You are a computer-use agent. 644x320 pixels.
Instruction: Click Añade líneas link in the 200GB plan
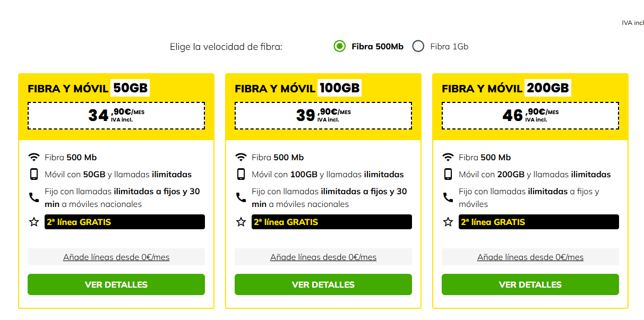(530, 257)
